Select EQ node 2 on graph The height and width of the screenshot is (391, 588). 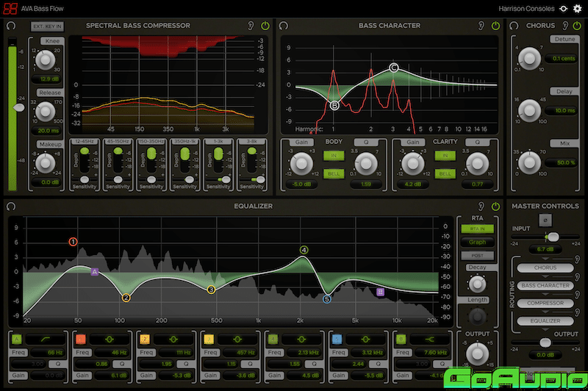pyautogui.click(x=126, y=298)
